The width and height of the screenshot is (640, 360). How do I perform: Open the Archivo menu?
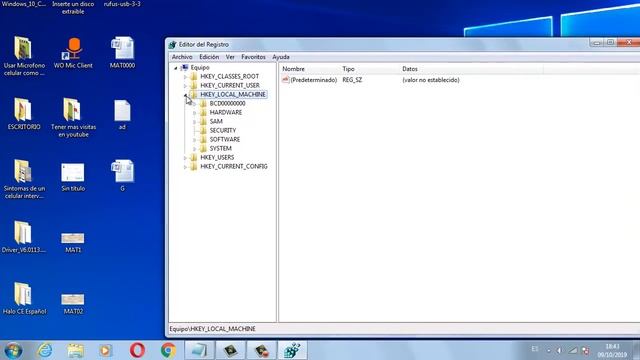182,57
